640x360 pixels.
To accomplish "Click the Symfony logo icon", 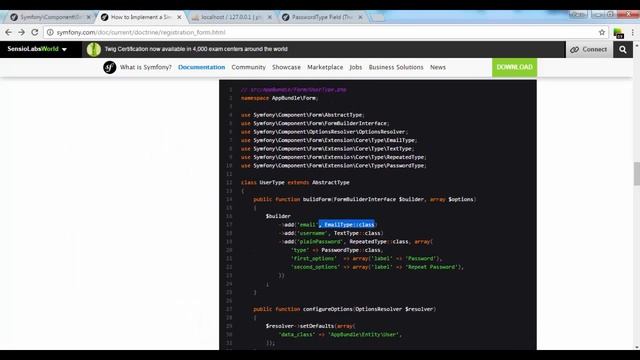I will coord(109,67).
